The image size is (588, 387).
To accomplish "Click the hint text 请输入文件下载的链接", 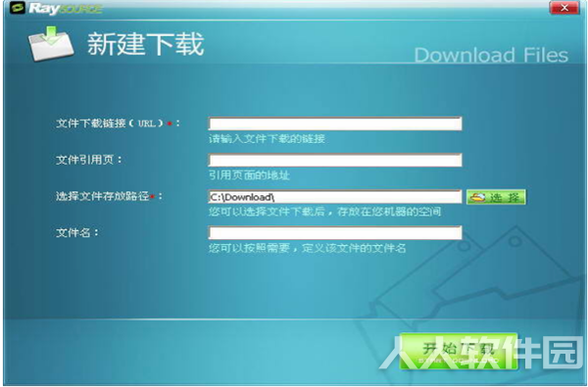I will [x=267, y=139].
